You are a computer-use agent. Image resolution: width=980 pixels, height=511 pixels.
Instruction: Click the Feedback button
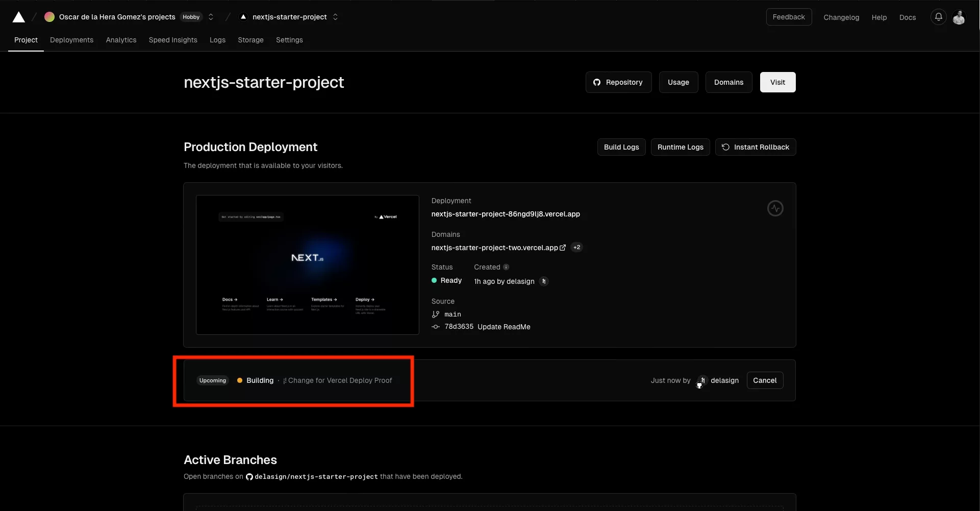tap(789, 17)
